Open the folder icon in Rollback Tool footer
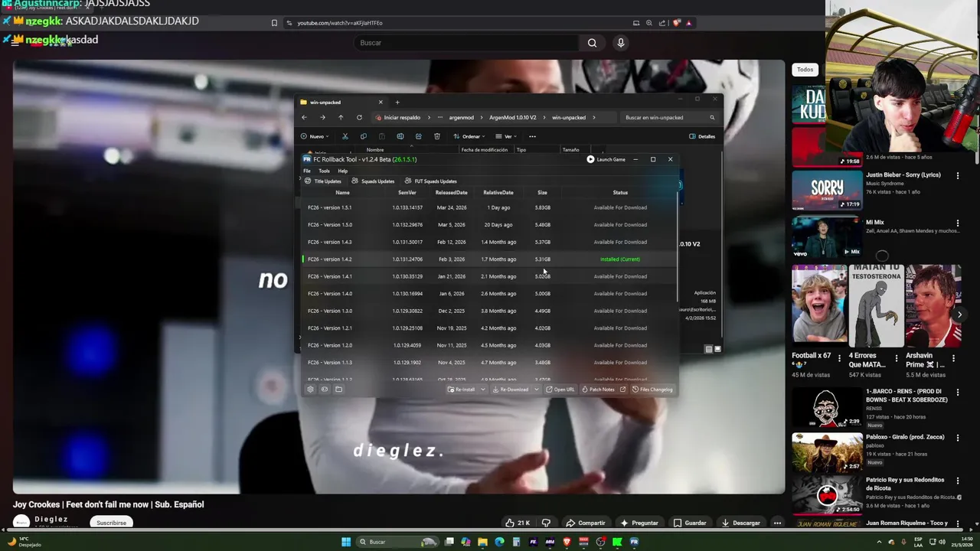Image resolution: width=980 pixels, height=551 pixels. click(338, 390)
